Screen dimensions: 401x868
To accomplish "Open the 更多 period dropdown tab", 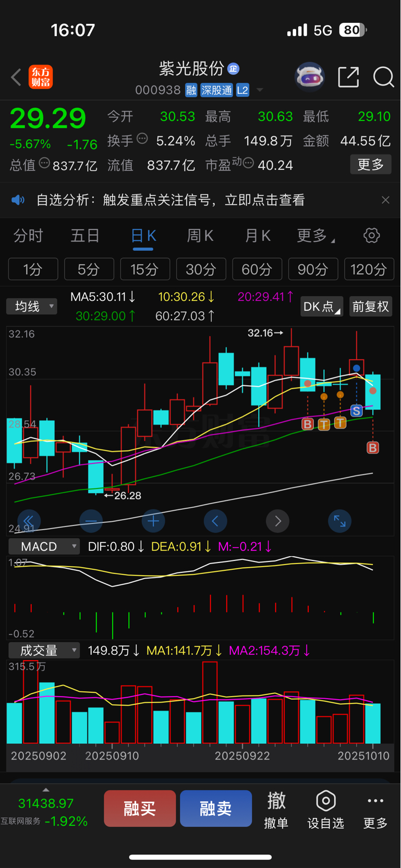I will (315, 236).
